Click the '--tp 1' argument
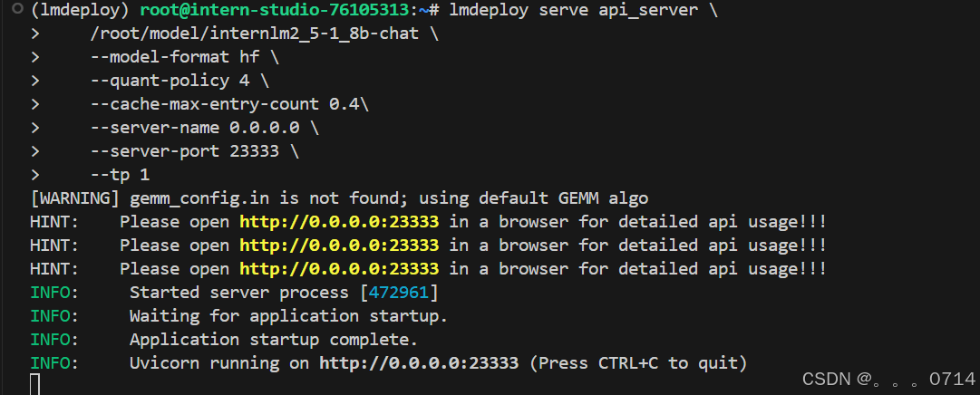The image size is (980, 395). 120,174
